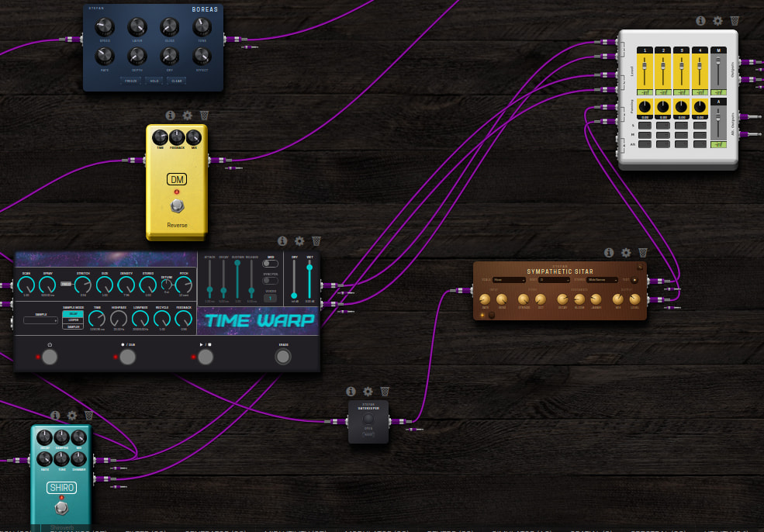Open settings gear of the DM Reverse pedal

(x=187, y=116)
